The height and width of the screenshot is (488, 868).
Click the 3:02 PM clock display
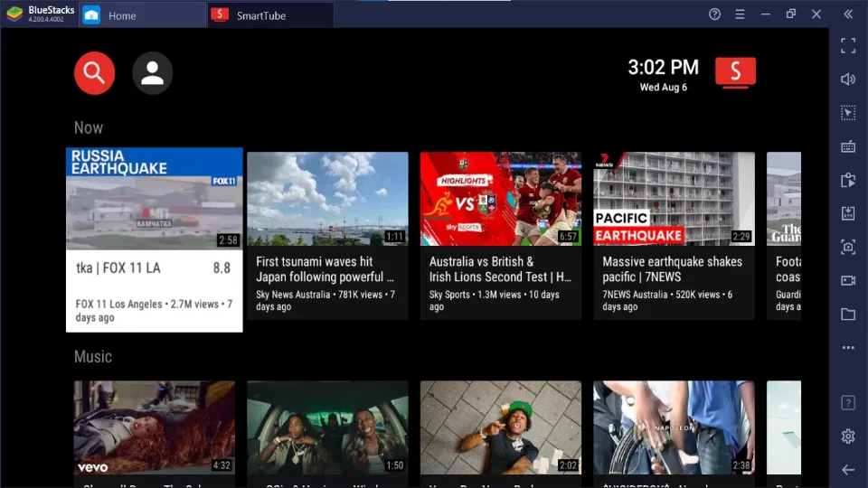(663, 68)
